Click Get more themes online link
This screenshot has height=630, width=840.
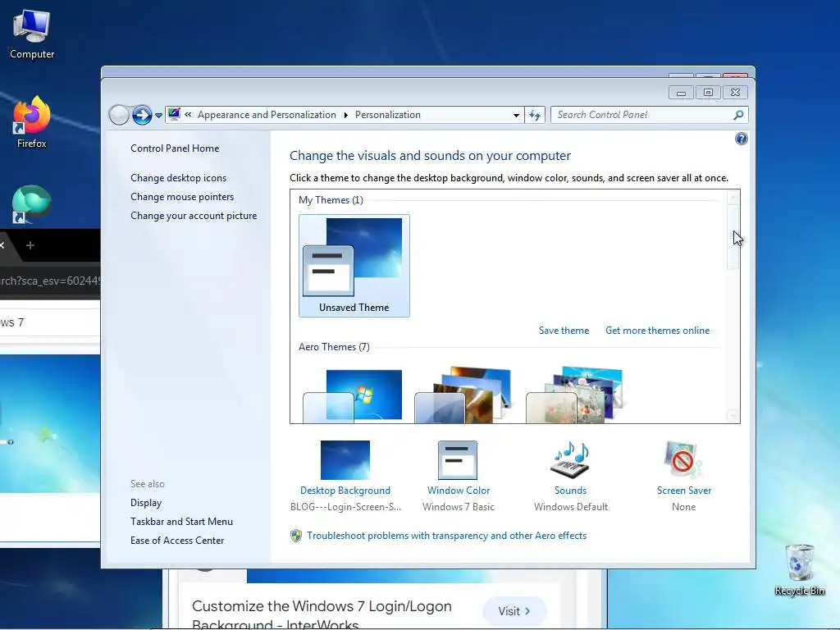tap(657, 331)
